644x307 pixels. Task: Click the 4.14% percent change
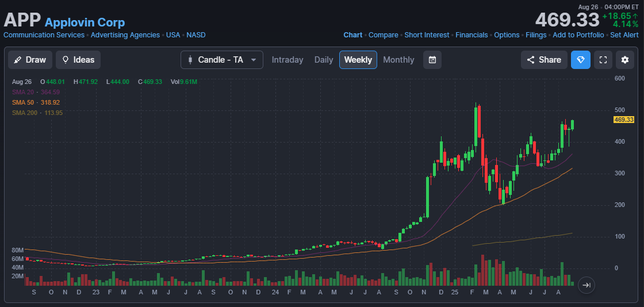click(x=626, y=24)
